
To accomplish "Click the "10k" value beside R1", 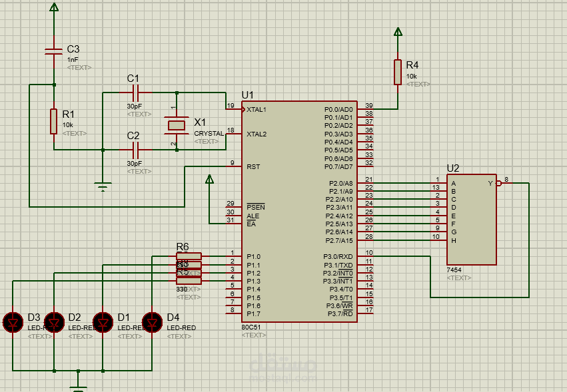I will tap(67, 125).
